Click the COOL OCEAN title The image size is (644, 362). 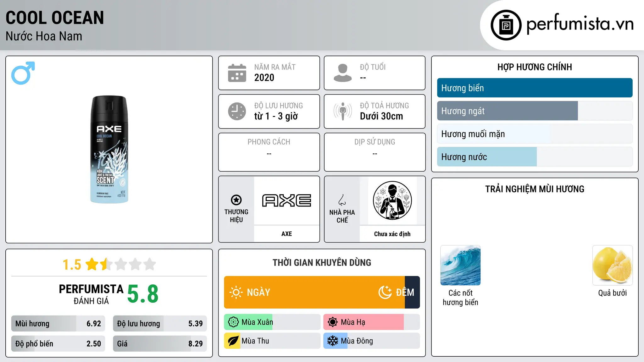[x=55, y=18]
